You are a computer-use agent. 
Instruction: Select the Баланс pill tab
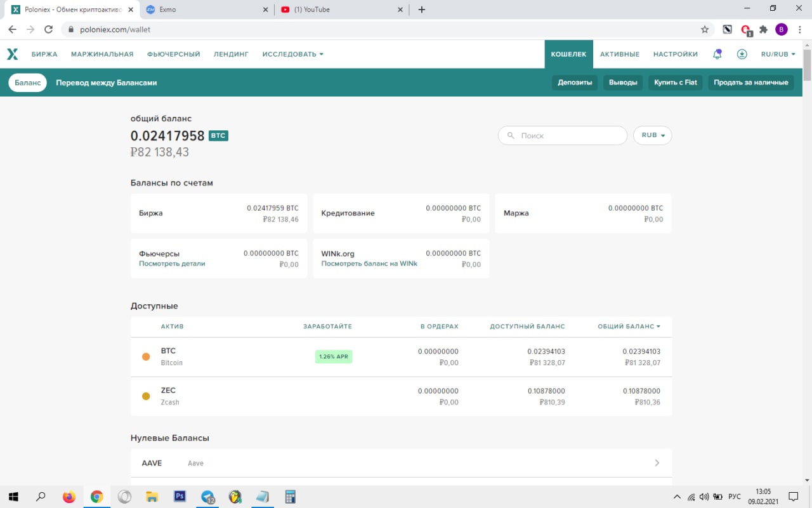coord(28,83)
